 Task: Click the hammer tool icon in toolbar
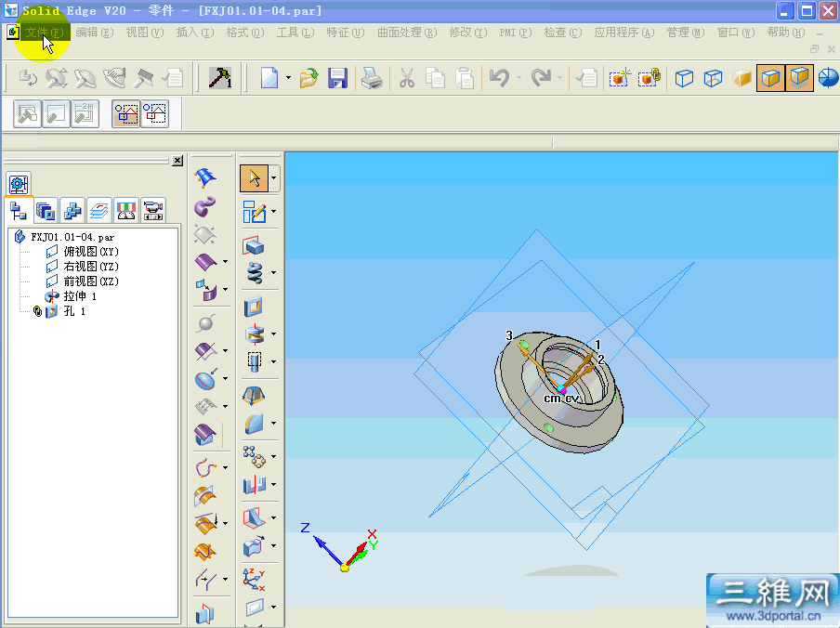(219, 78)
